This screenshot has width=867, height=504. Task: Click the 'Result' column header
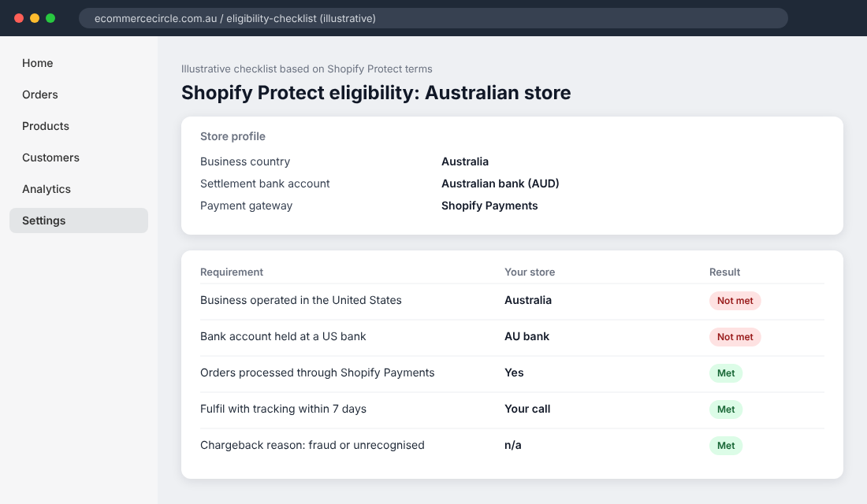click(725, 272)
